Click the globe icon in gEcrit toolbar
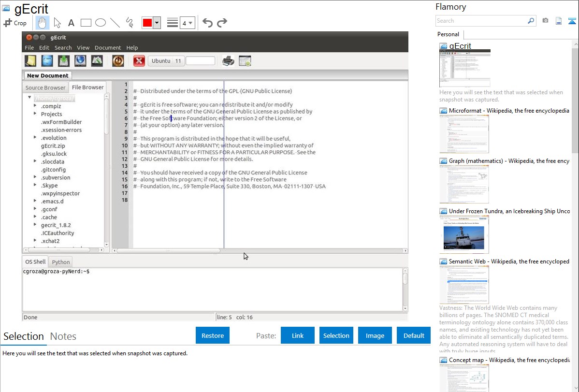The height and width of the screenshot is (392, 579). coord(80,61)
